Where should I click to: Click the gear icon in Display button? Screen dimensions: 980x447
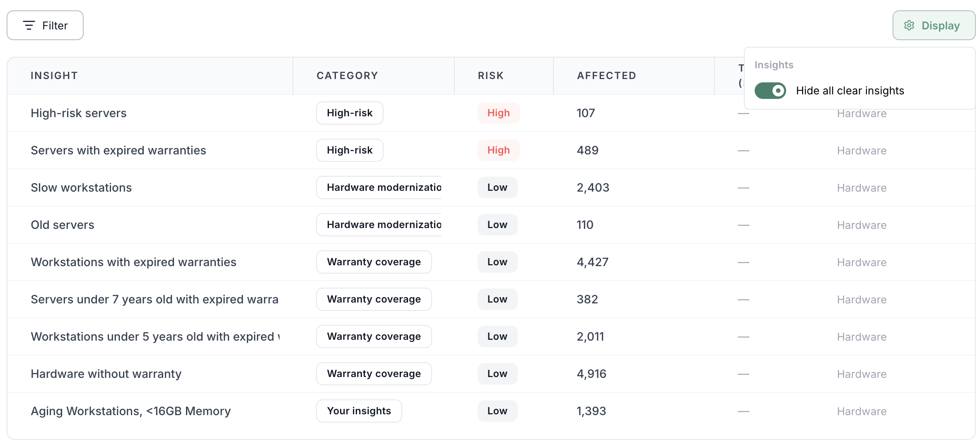click(909, 25)
